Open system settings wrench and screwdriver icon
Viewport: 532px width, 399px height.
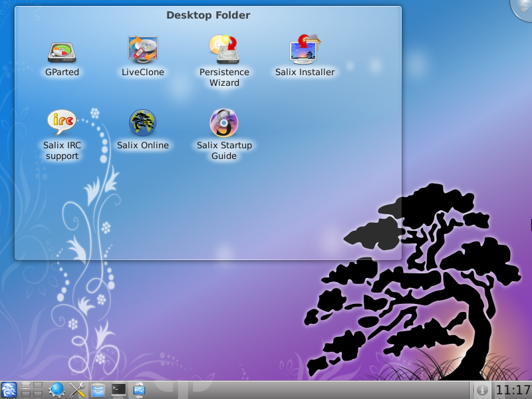pos(77,390)
